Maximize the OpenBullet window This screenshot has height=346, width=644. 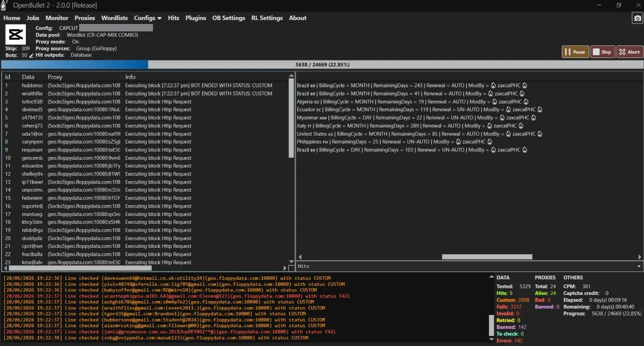click(619, 5)
